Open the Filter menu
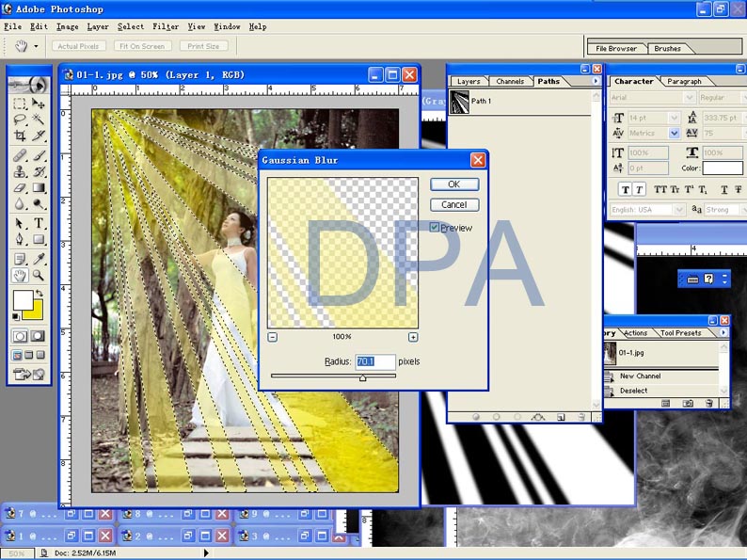Viewport: 747px width, 560px height. pyautogui.click(x=166, y=26)
